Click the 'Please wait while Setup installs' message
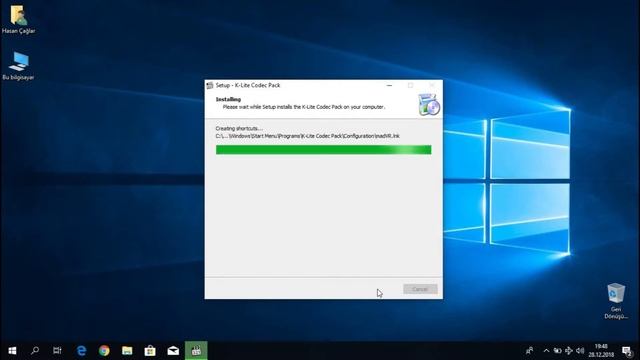The width and height of the screenshot is (640, 360). coord(304,107)
